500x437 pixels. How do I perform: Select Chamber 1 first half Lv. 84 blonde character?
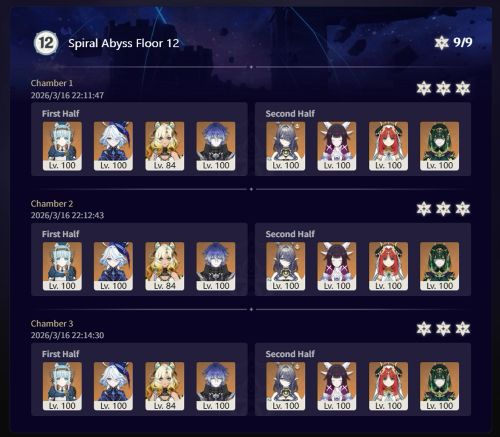[x=165, y=146]
